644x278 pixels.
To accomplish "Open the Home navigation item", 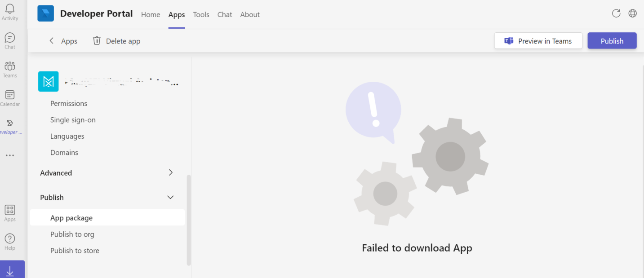I will [x=151, y=14].
